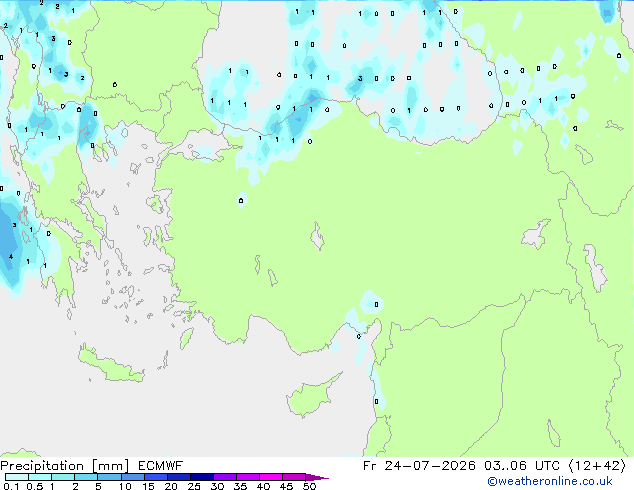634x490 pixels.
Task: Click the legend scale label "30"
Action: click(217, 486)
